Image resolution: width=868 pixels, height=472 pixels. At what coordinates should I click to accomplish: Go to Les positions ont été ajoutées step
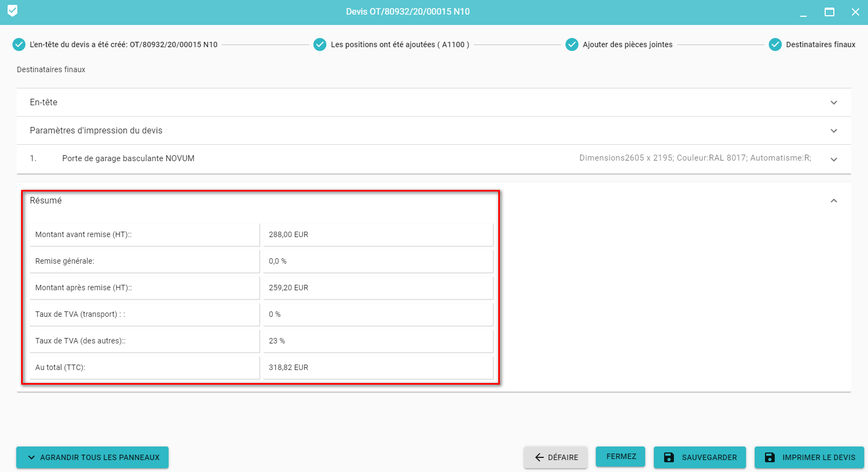click(x=400, y=44)
